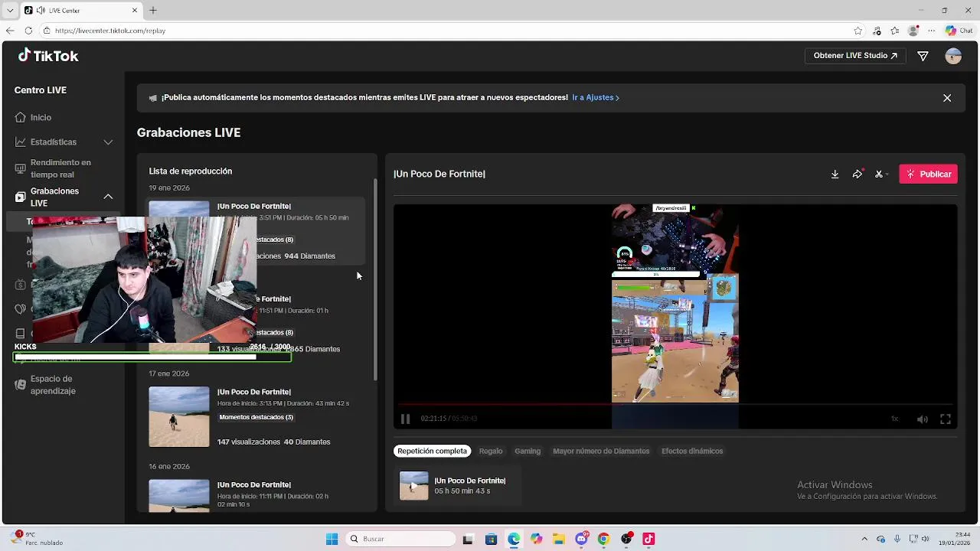Open the Discord taskbar icon
The width and height of the screenshot is (980, 551).
pos(582,539)
